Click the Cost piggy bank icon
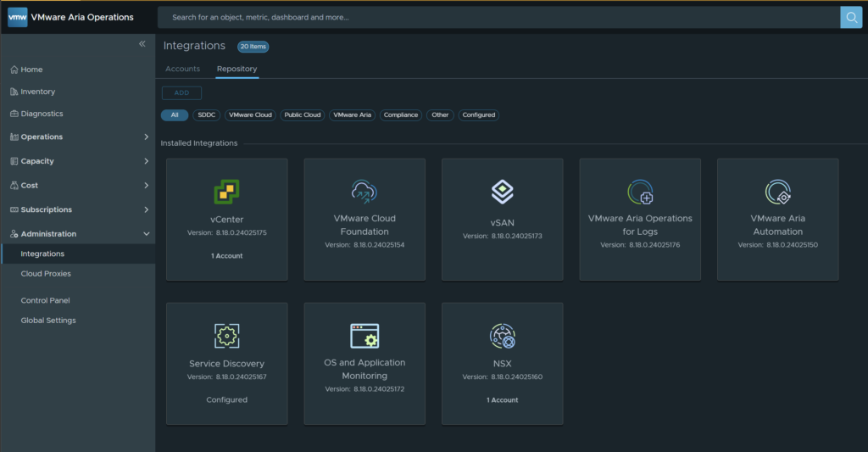Viewport: 868px width, 452px height. point(14,186)
